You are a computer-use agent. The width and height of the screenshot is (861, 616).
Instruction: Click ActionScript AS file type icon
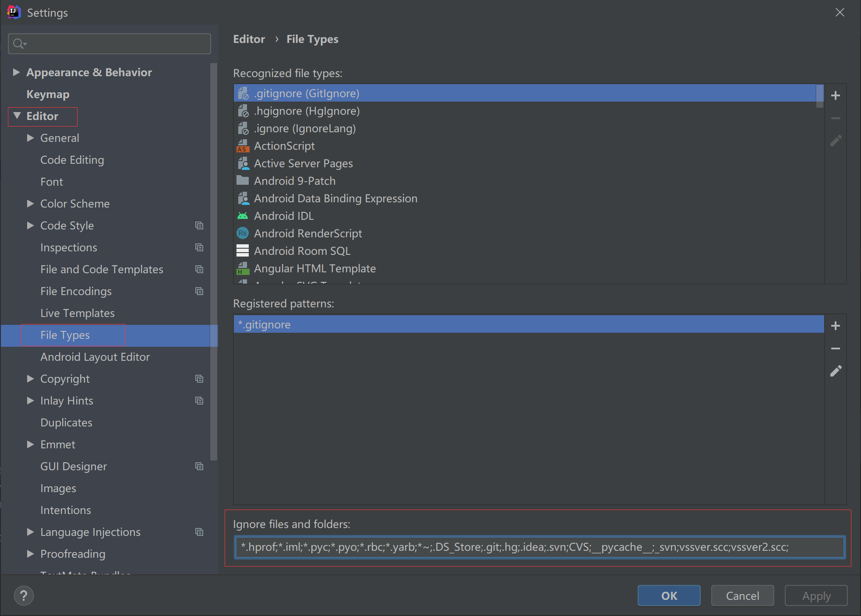click(242, 146)
